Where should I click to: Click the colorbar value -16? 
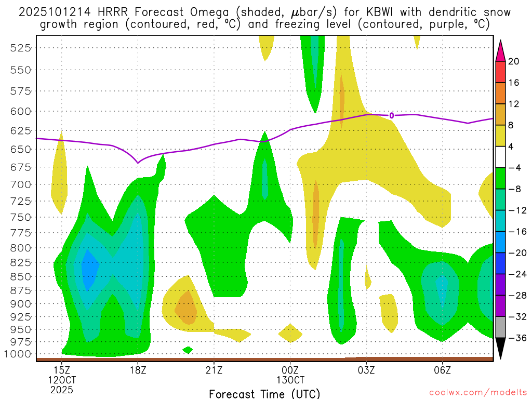[x=517, y=232]
